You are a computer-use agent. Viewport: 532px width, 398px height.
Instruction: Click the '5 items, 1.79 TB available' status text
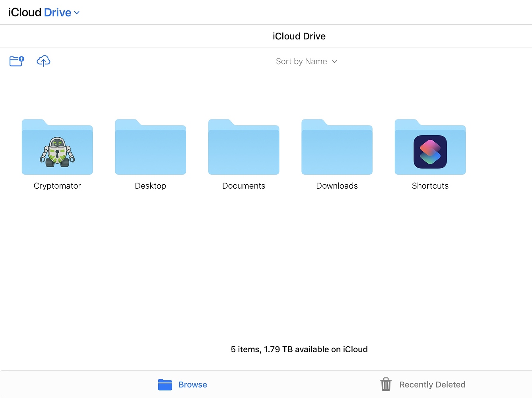[x=299, y=349]
